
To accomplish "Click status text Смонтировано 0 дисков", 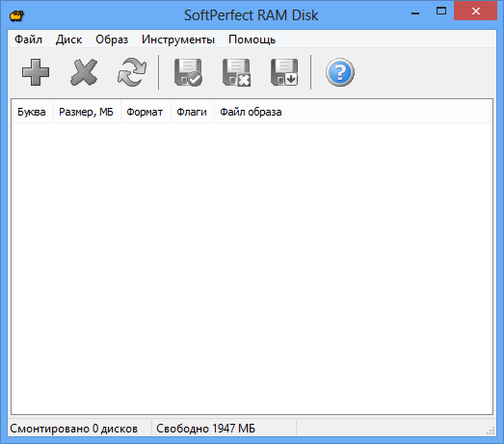I will point(74,429).
